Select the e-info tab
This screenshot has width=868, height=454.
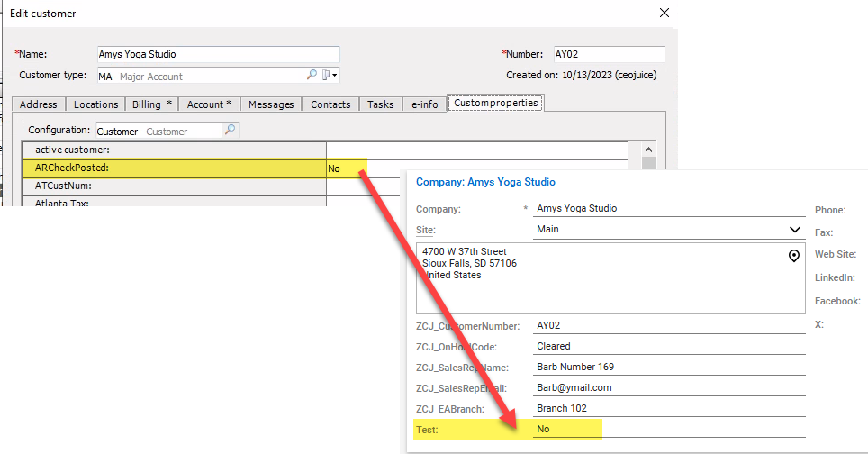pos(425,104)
